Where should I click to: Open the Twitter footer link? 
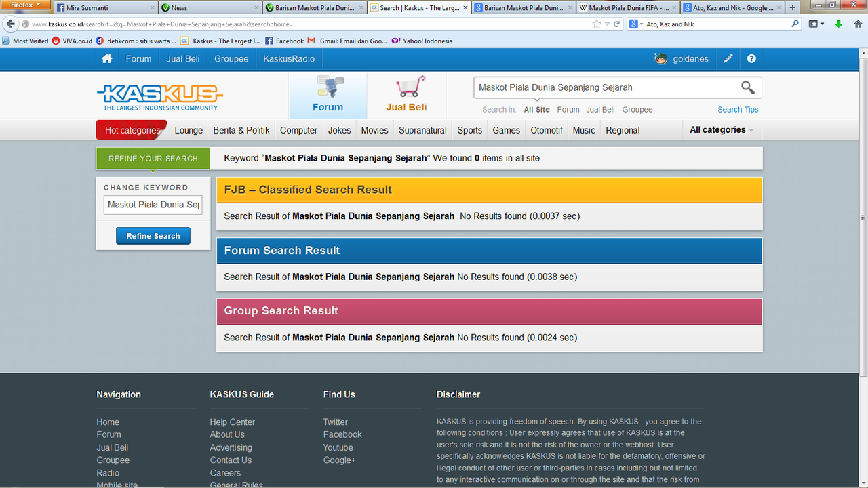(x=336, y=422)
